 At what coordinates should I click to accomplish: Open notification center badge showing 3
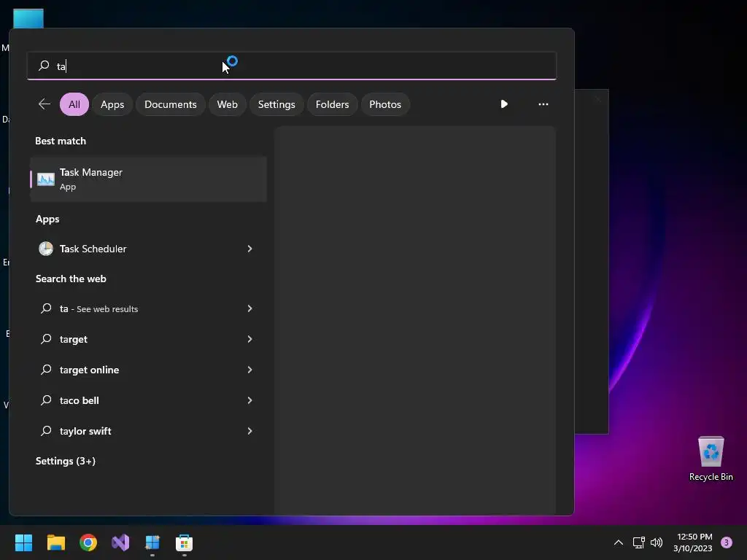[x=727, y=542]
